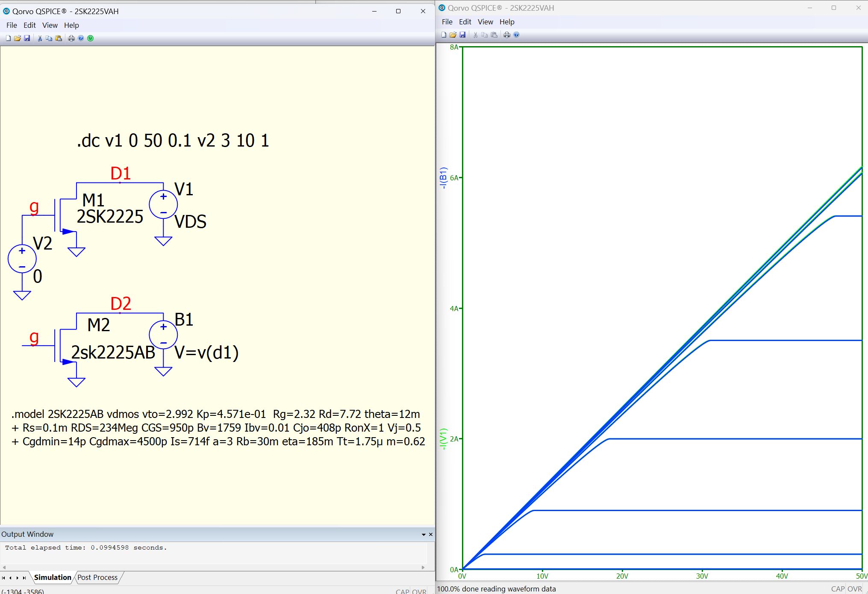Save schematic with the floppy disk icon
868x594 pixels.
[27, 38]
